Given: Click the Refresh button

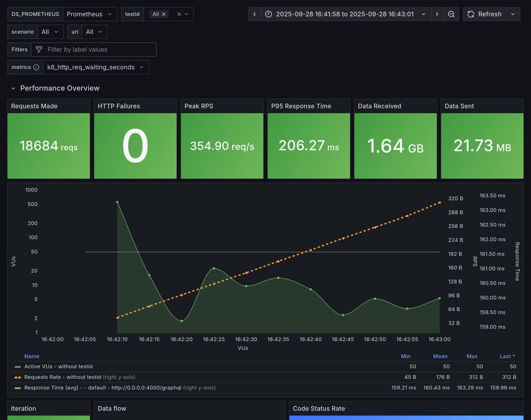Looking at the screenshot, I should click(x=484, y=14).
